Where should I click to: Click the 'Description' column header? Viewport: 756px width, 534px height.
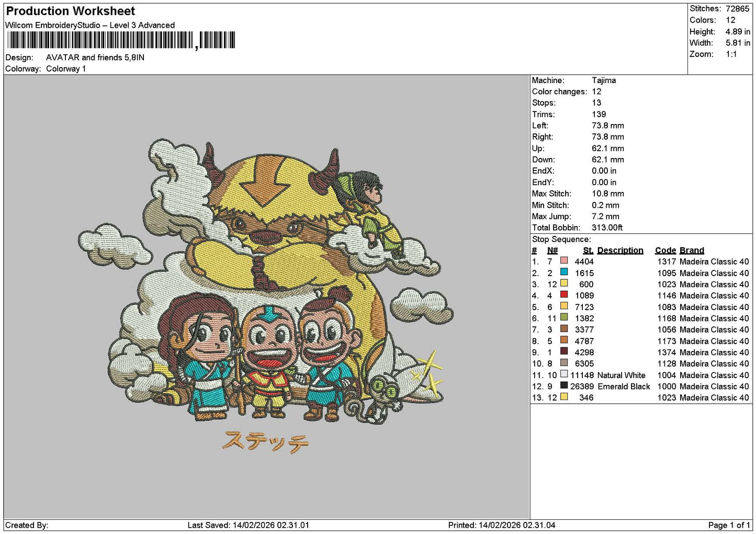(620, 250)
